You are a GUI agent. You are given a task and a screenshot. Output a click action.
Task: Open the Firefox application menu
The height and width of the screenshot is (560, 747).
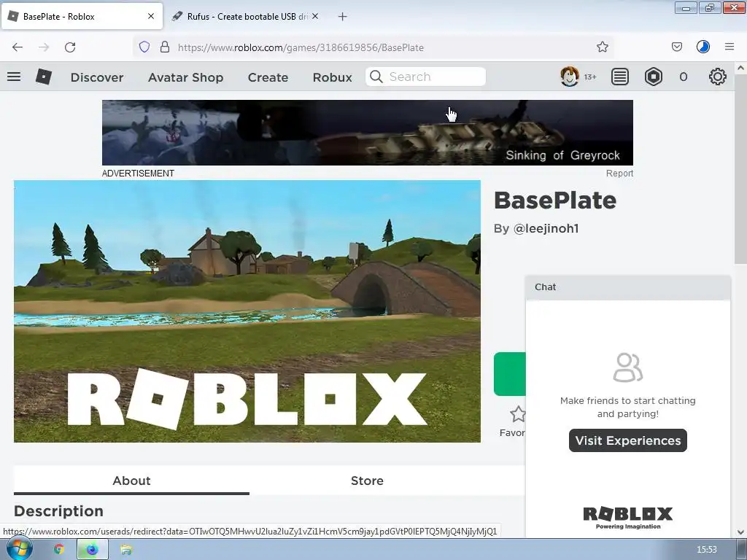[x=729, y=47]
